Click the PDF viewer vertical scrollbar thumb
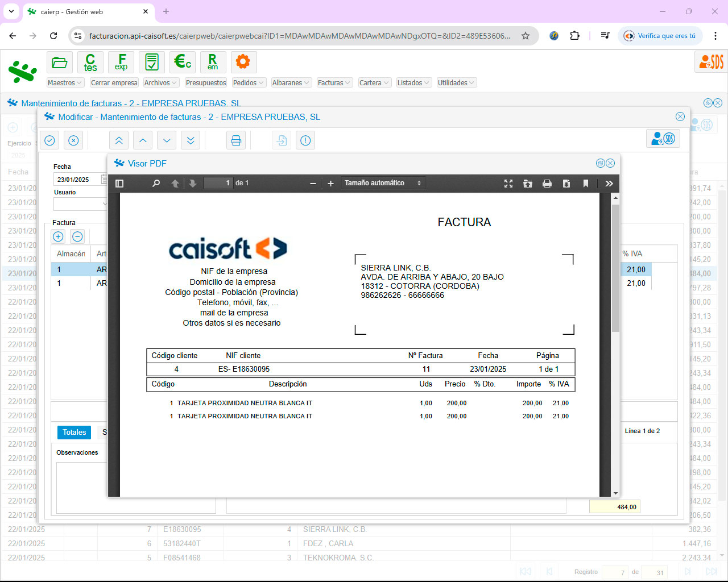 click(615, 268)
